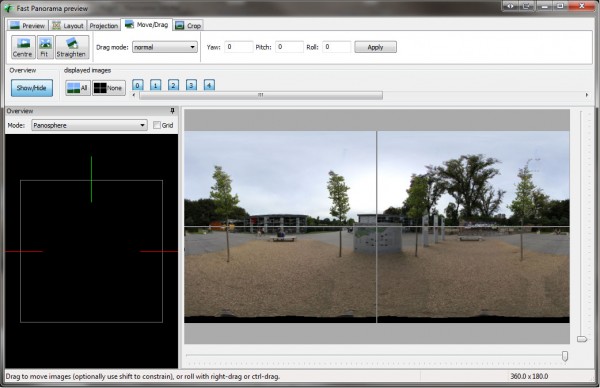Toggle display of image 4
This screenshot has height=388, width=600.
pos(209,85)
